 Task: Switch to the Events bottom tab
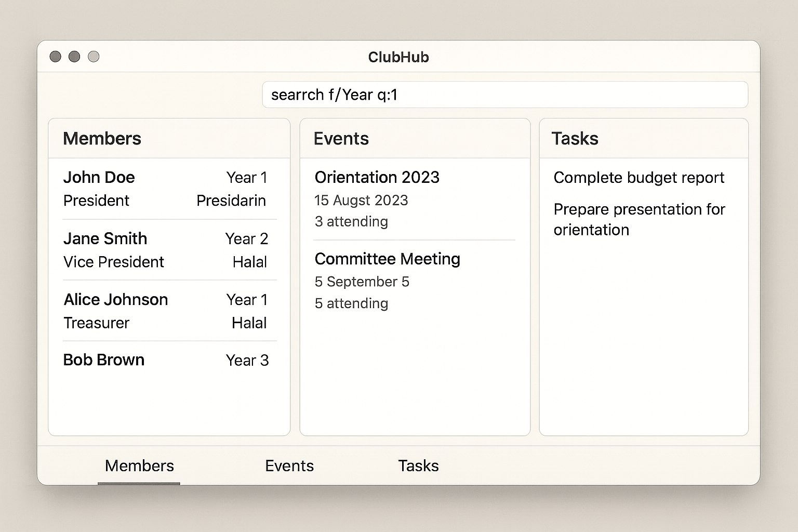coord(289,465)
